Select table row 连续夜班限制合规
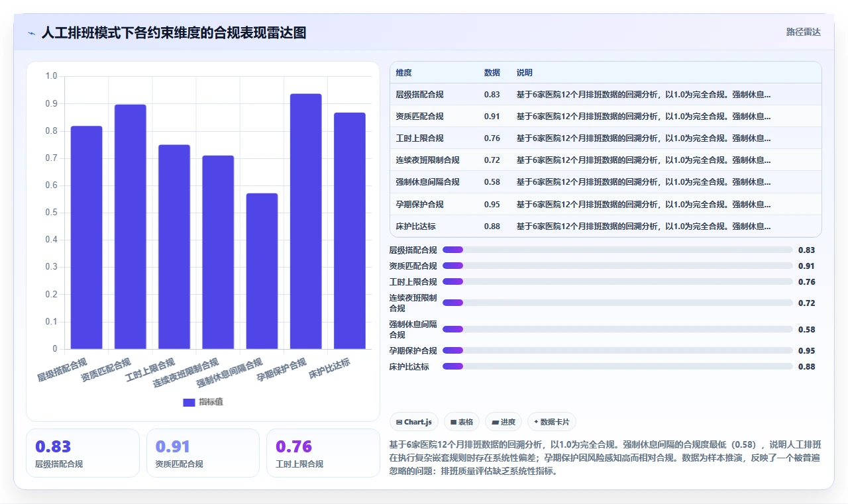848x504 pixels. click(606, 160)
